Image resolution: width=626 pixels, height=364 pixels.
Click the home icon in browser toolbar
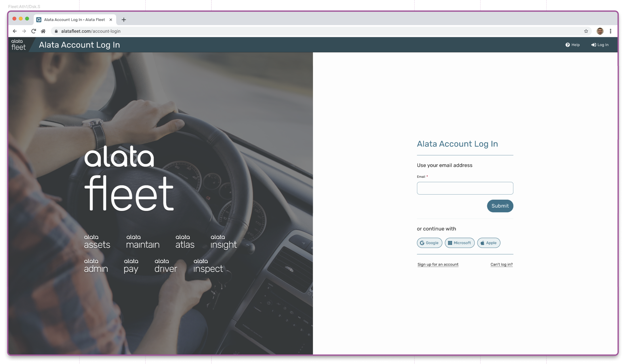pyautogui.click(x=43, y=31)
